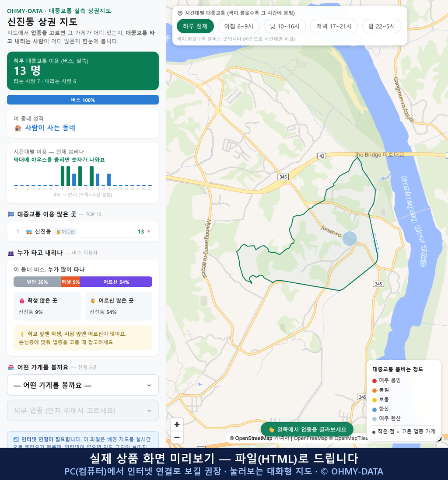The image size is (448, 480).
Task: Open the 어르신 많은 곳 card
Action: [x=119, y=306]
